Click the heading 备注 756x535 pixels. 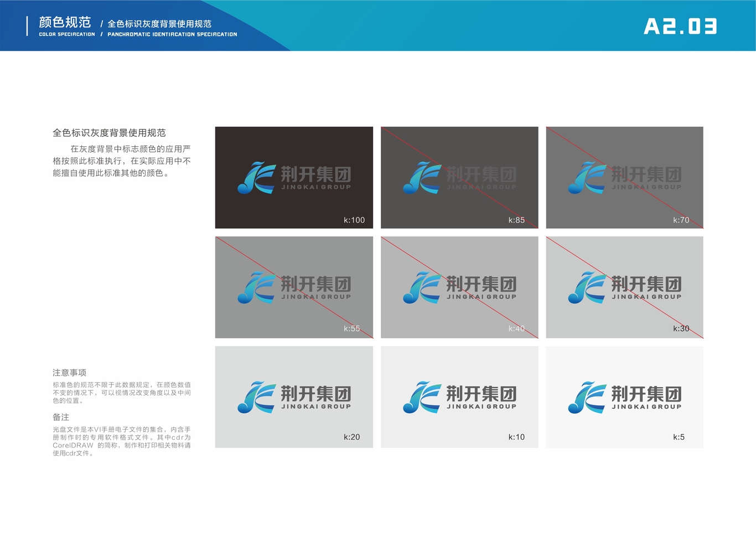[x=61, y=417]
